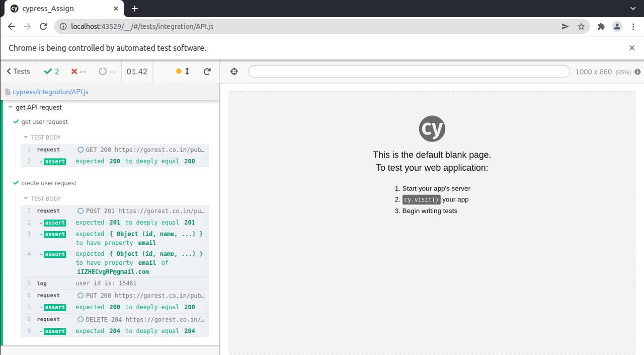Select the assert with iIZHECvgRP@gmail.com
This screenshot has height=355, width=644.
click(115, 263)
